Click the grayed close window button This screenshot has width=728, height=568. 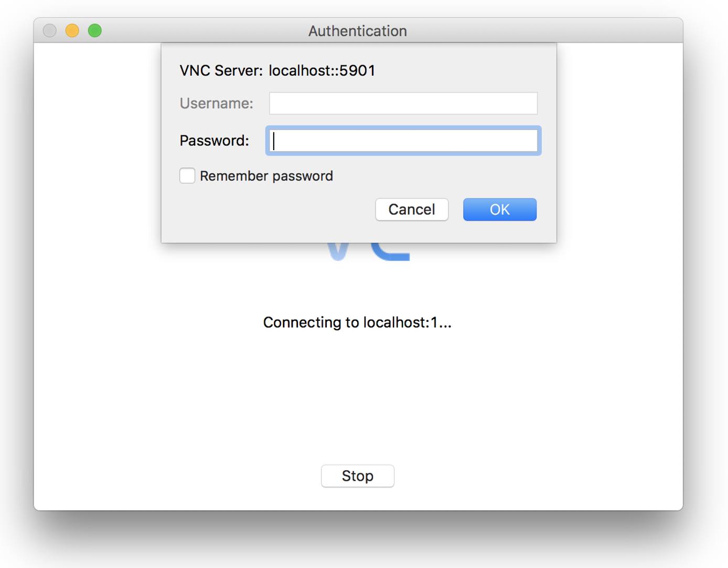tap(49, 30)
